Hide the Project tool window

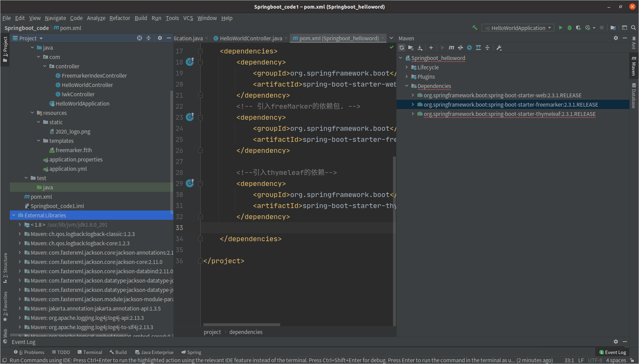pos(169,38)
